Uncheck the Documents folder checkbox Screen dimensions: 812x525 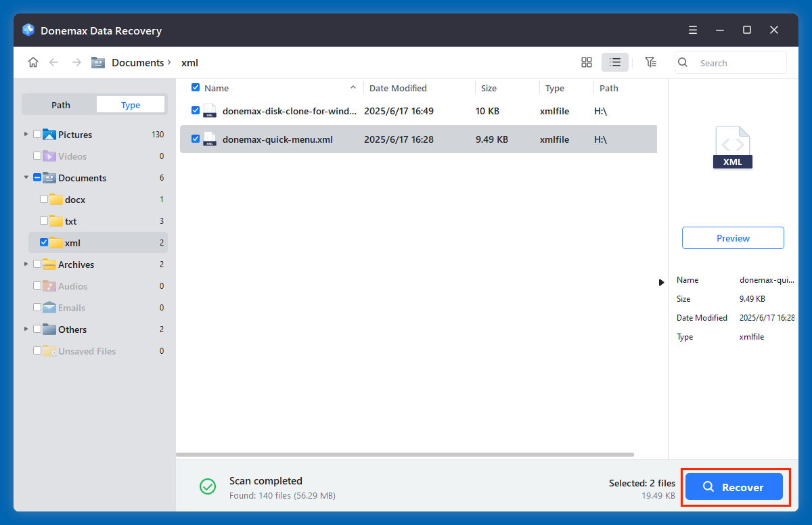coord(37,177)
